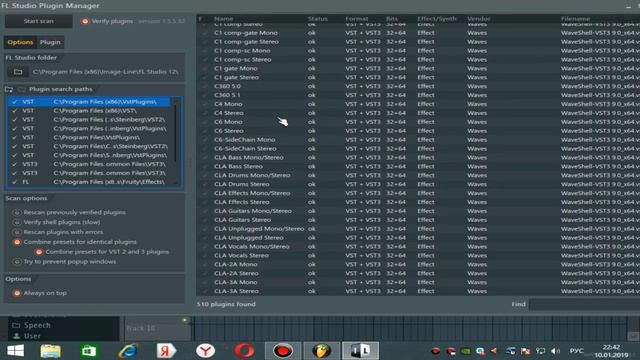Image resolution: width=640 pixels, height=360 pixels.
Task: Select the CLA Vocals Mono/Stereo plugin row
Action: coord(418,247)
